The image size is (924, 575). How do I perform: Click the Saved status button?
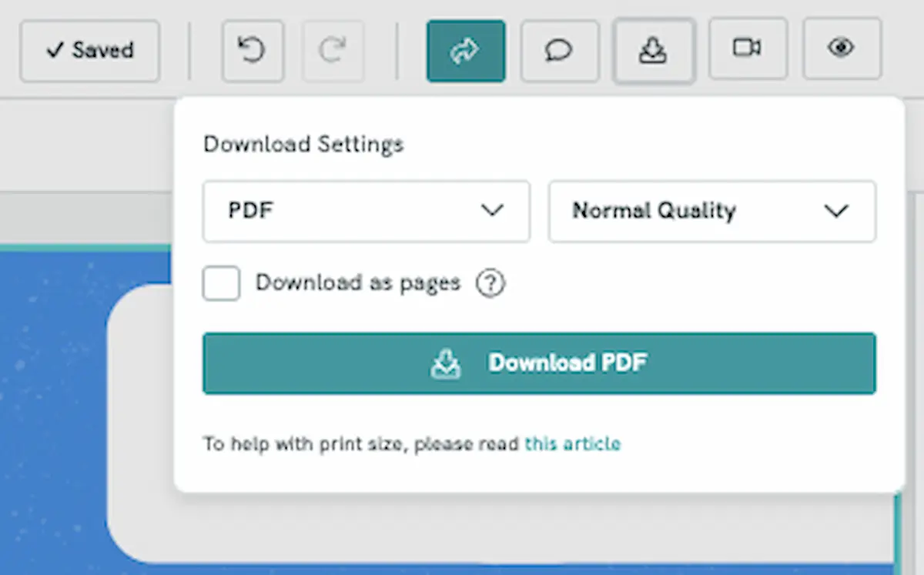[x=90, y=51]
